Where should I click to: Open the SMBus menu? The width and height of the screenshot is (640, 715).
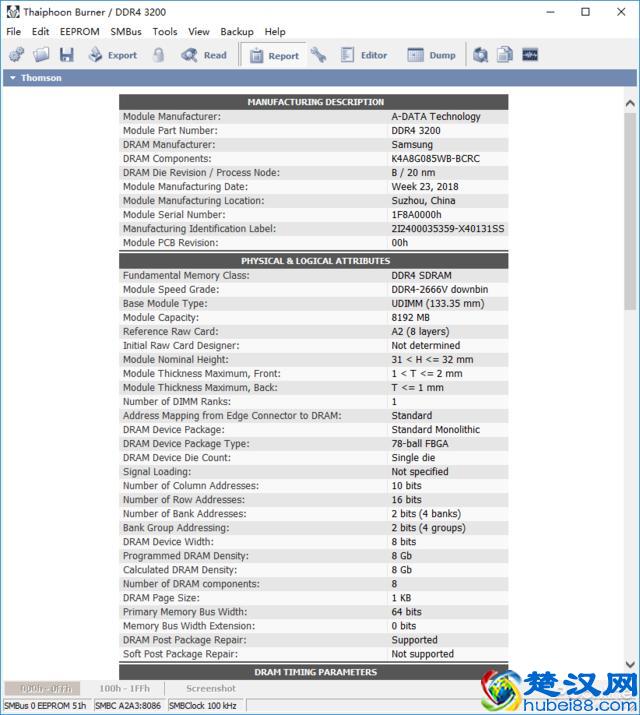[x=126, y=31]
